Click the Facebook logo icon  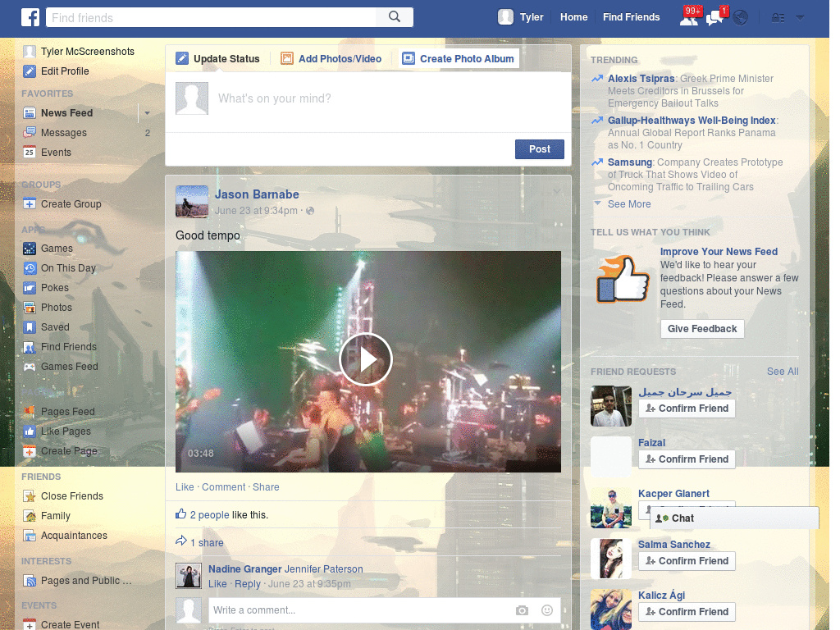tap(30, 18)
